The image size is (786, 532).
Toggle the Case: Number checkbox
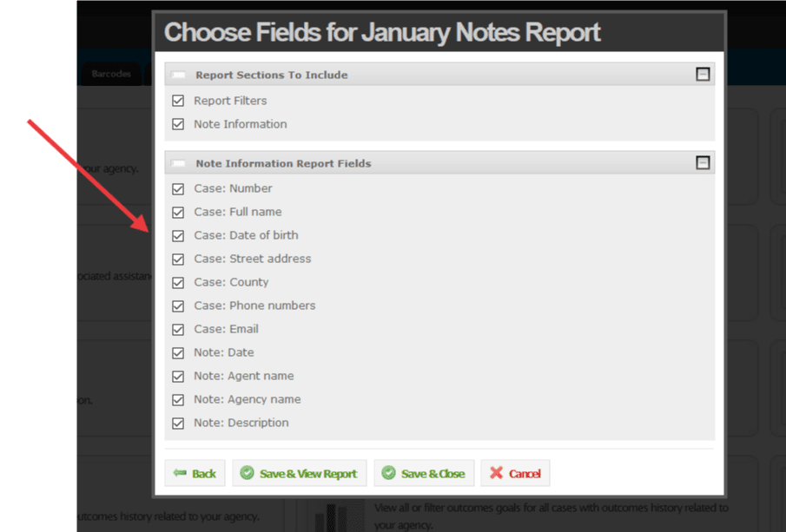178,188
